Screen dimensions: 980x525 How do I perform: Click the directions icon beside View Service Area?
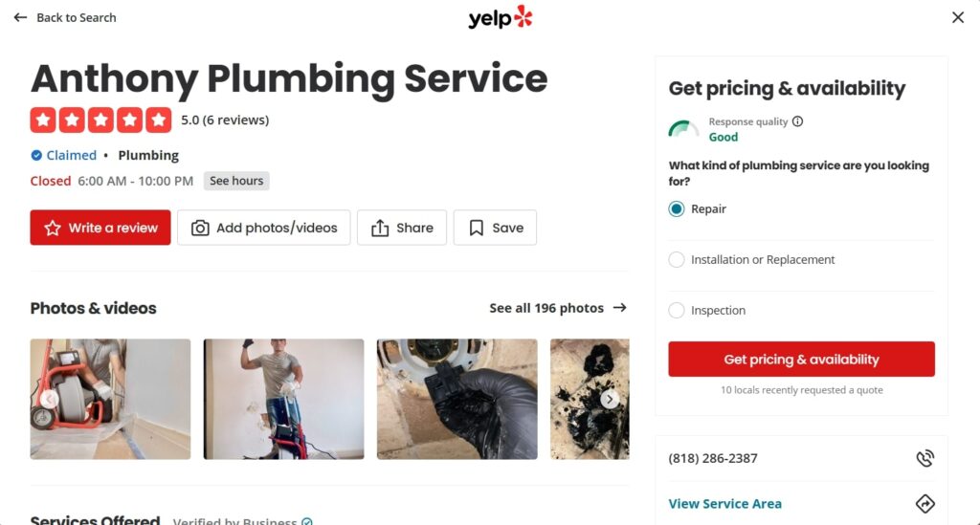click(924, 504)
